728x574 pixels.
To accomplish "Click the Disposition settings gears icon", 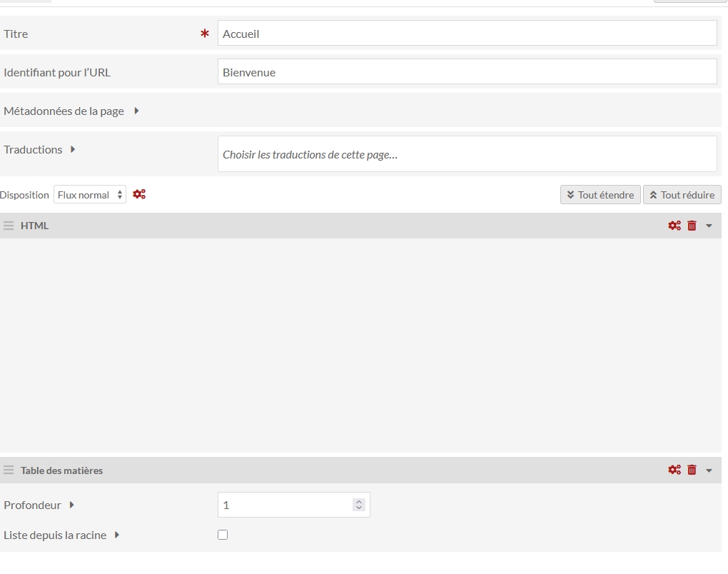I will pos(139,194).
